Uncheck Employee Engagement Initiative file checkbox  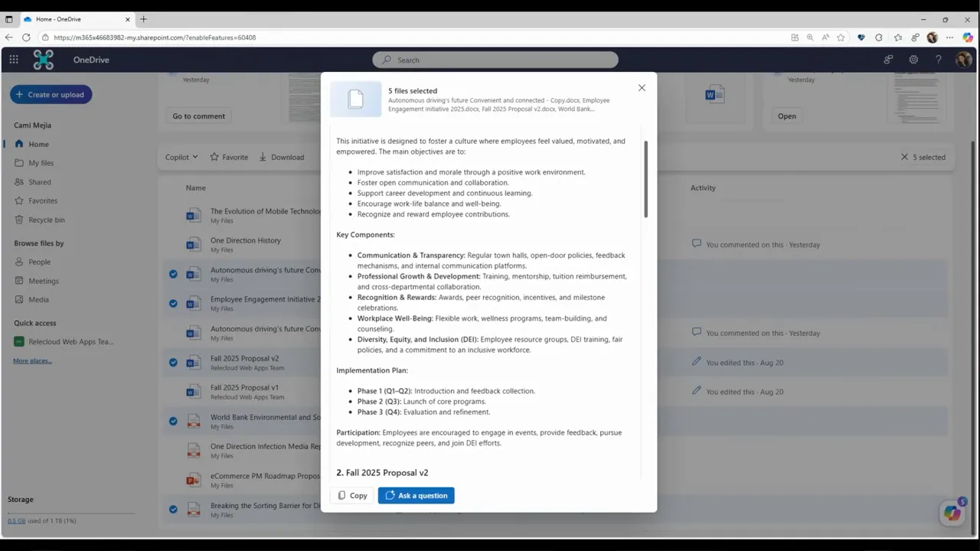[x=173, y=303]
